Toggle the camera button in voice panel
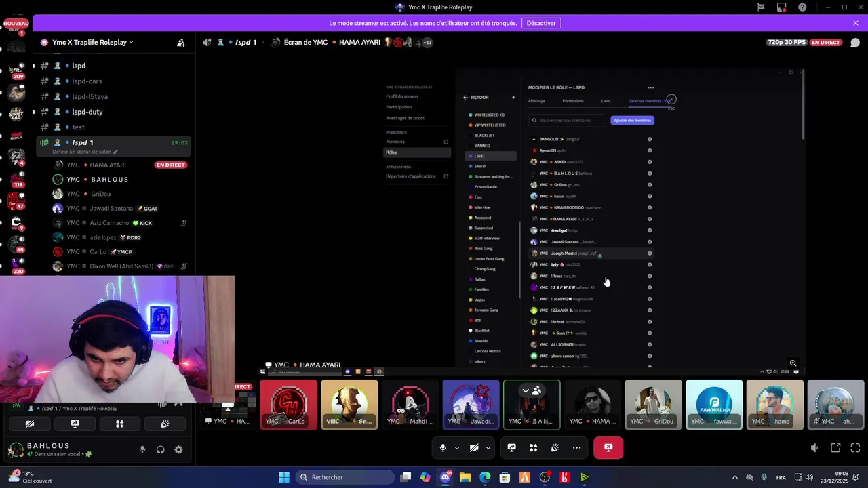The image size is (868, 488). (x=30, y=424)
